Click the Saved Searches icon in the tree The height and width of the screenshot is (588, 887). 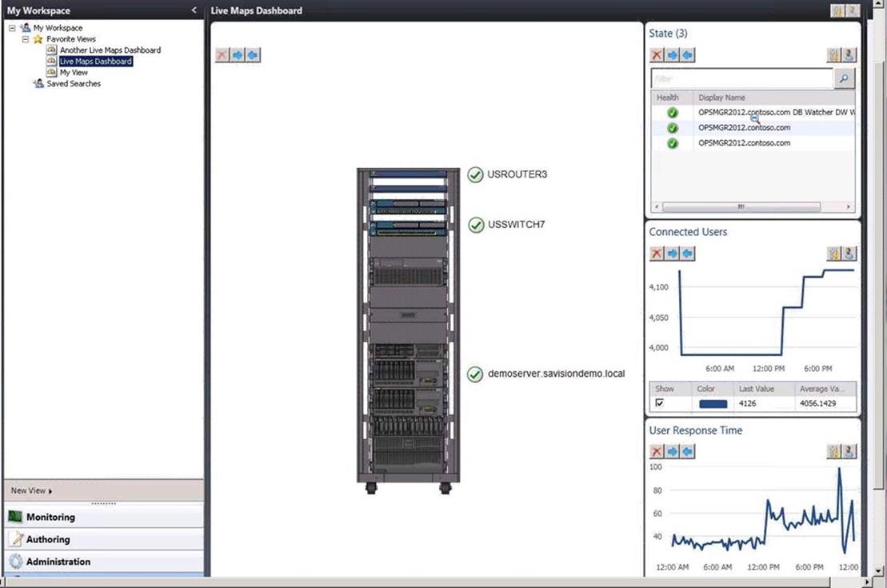38,84
